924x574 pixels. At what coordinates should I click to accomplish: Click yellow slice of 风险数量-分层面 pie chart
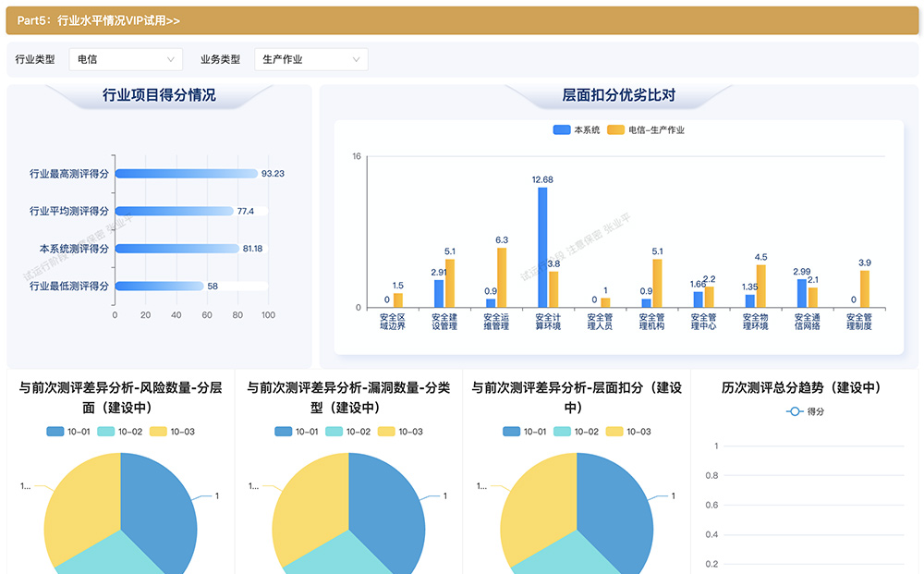point(82,507)
